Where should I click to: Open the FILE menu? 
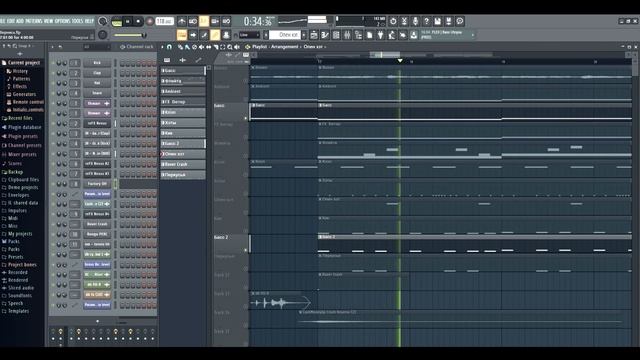(2, 21)
